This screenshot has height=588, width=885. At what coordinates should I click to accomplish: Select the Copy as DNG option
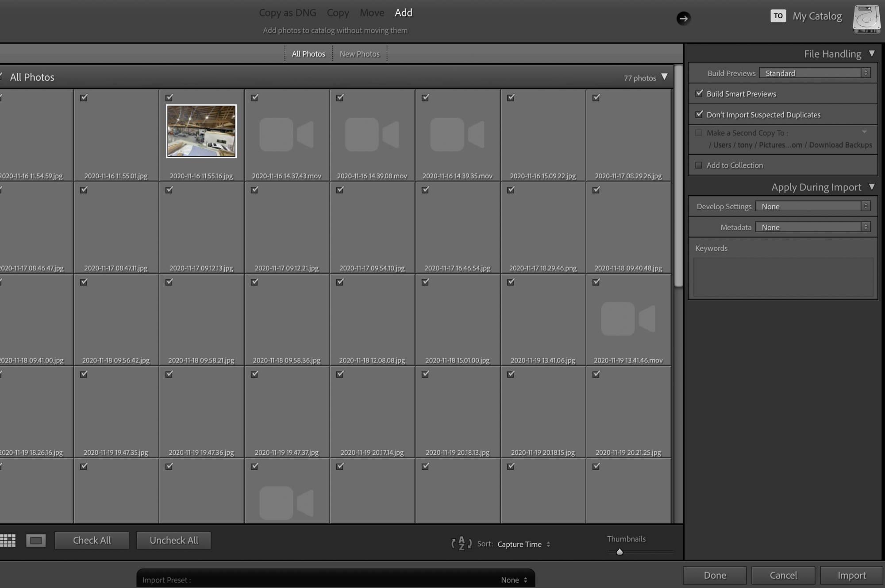click(287, 13)
